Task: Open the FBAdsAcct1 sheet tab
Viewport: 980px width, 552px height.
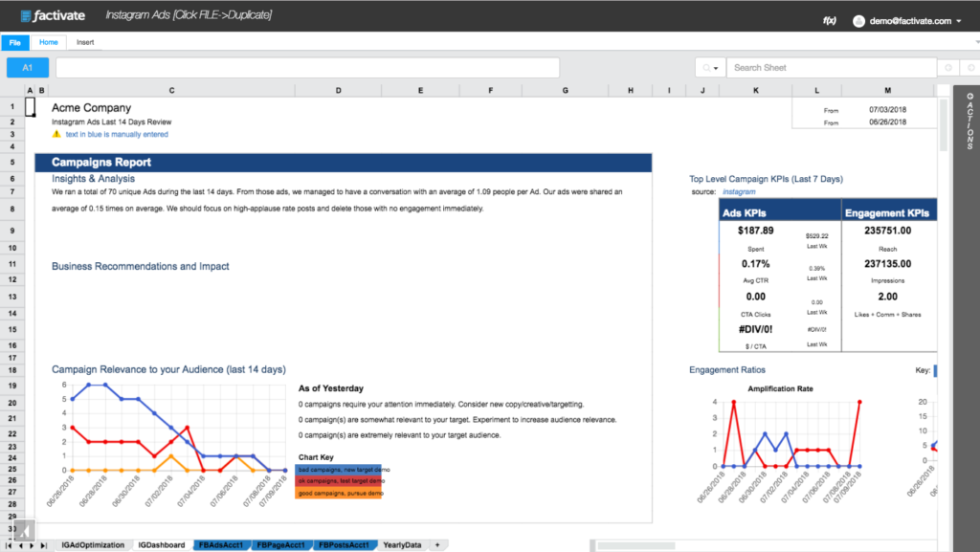Action: (x=221, y=545)
